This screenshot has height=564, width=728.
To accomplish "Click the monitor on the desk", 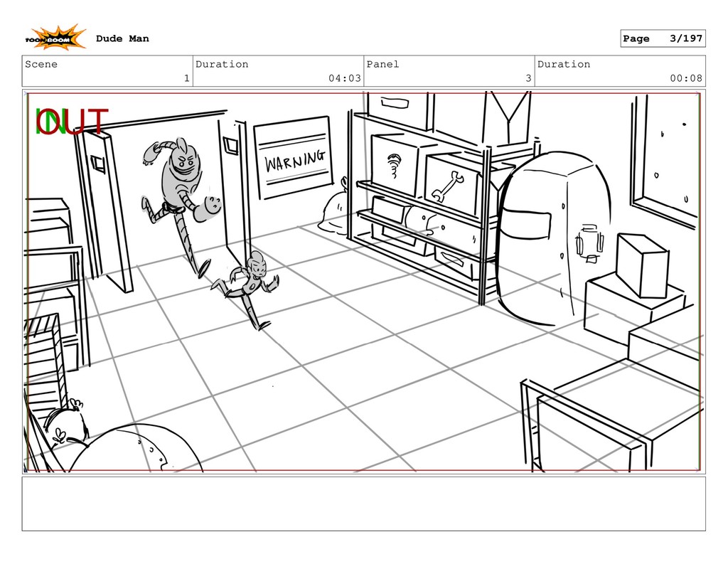I will click(x=641, y=265).
